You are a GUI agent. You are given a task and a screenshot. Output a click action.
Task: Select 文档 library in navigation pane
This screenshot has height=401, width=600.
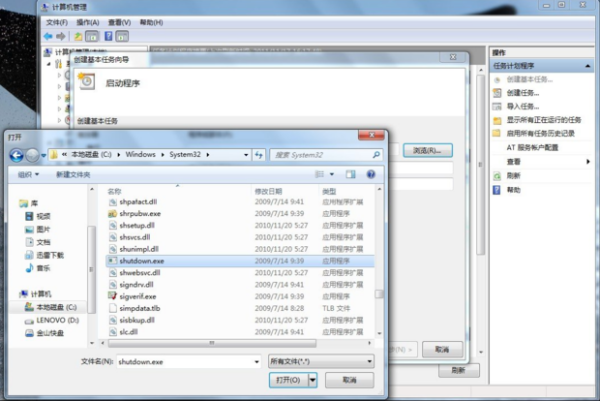[38, 242]
